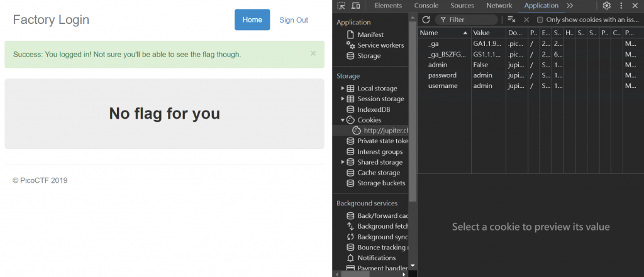Viewport: 644px width, 277px height.
Task: Close the DevTools panel
Action: point(635,6)
